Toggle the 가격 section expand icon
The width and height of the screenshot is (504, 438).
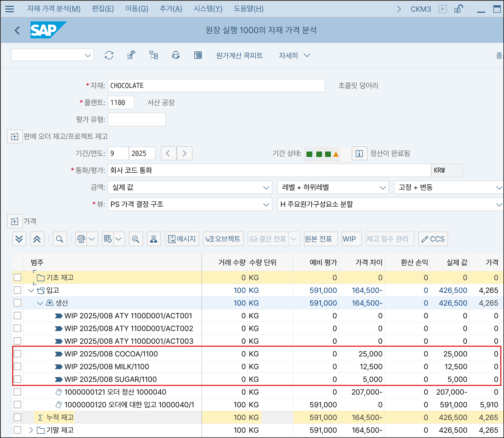pos(15,221)
